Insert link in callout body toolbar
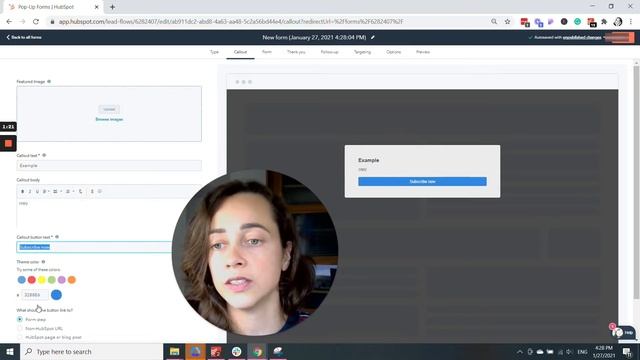 coord(81,191)
